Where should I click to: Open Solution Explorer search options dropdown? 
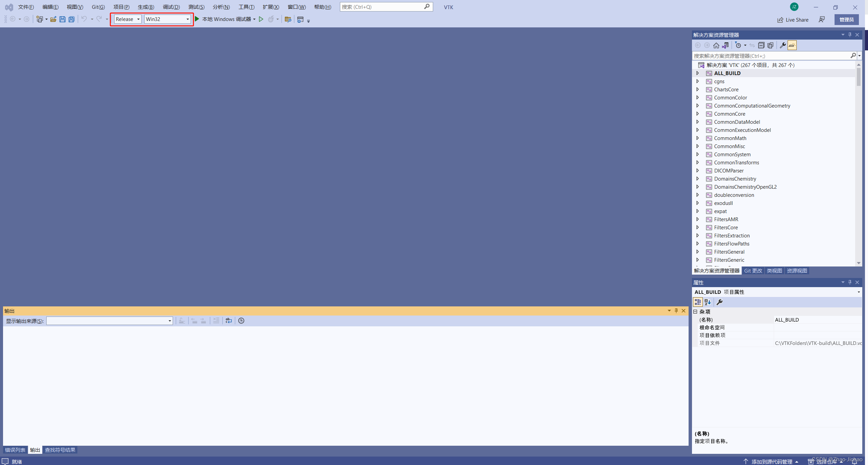click(860, 56)
